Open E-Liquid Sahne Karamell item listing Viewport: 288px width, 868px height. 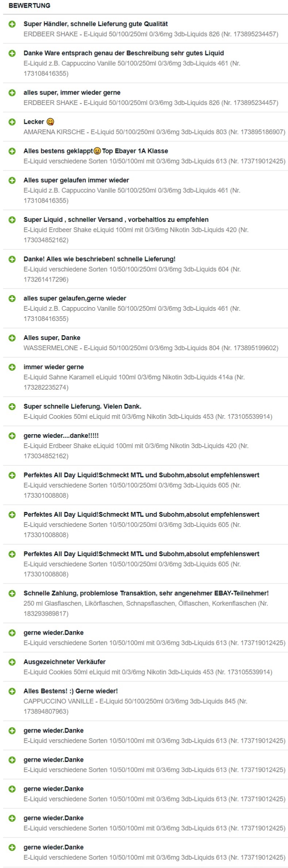[134, 382]
